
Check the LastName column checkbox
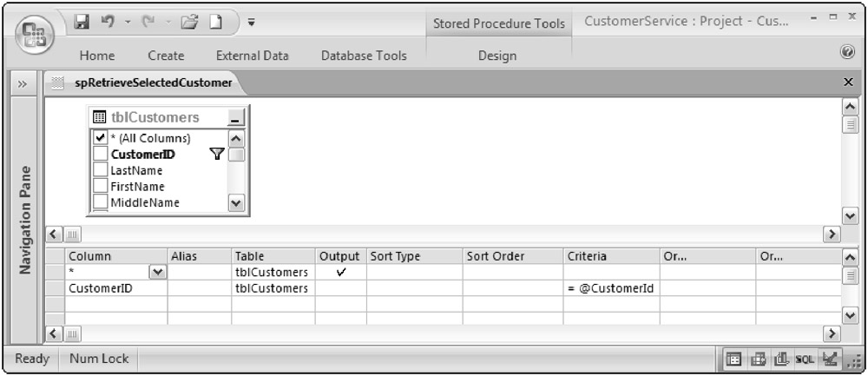pyautogui.click(x=101, y=170)
